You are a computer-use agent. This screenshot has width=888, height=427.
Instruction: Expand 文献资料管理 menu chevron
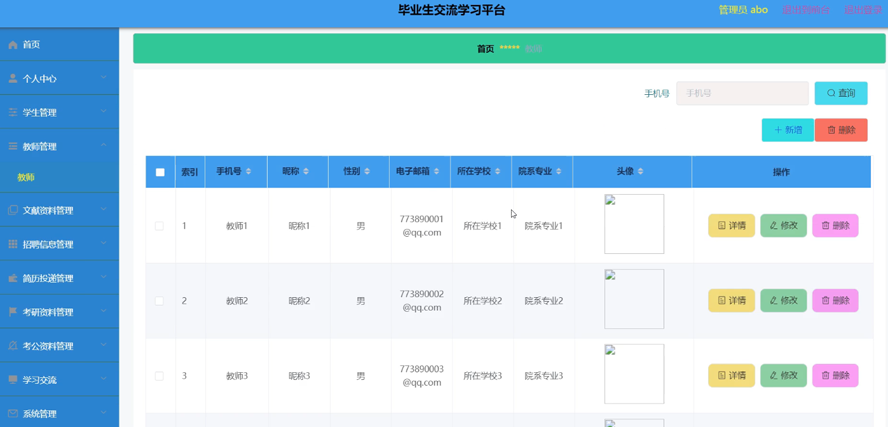(104, 209)
